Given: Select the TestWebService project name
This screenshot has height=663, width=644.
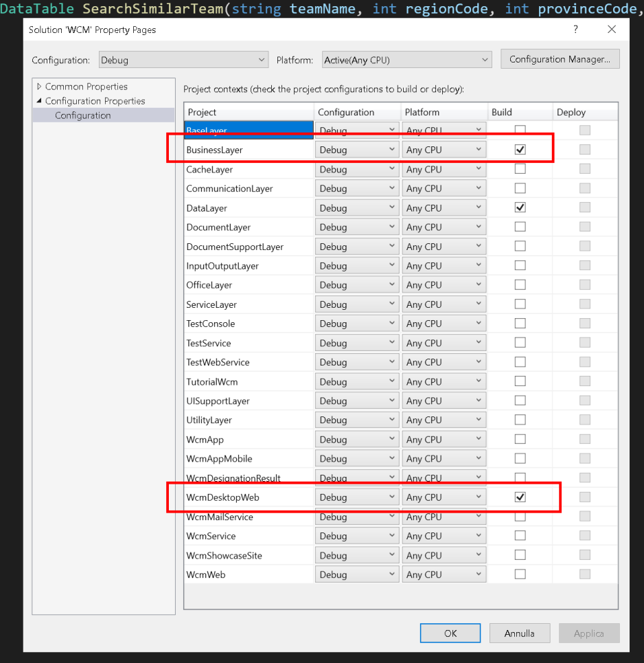Looking at the screenshot, I should pyautogui.click(x=218, y=362).
